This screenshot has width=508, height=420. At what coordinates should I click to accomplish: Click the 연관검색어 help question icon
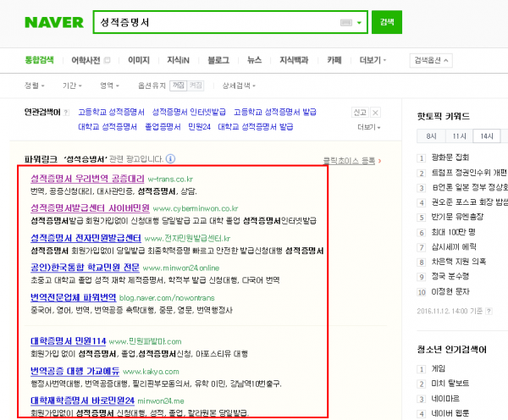click(x=66, y=113)
